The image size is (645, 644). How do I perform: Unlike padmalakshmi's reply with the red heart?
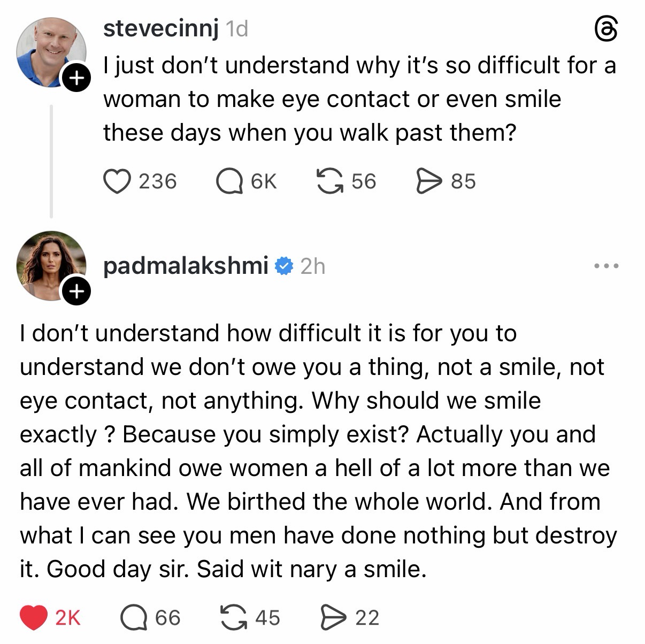(34, 617)
